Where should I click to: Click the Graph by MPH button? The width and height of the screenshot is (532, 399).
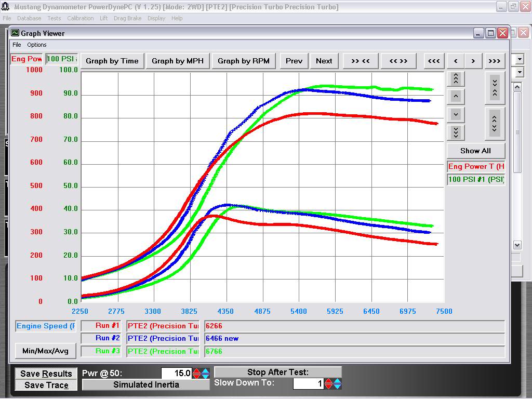(x=178, y=61)
